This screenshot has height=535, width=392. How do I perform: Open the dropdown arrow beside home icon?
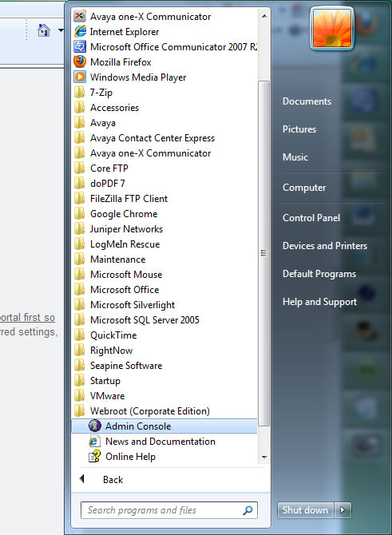coord(61,30)
